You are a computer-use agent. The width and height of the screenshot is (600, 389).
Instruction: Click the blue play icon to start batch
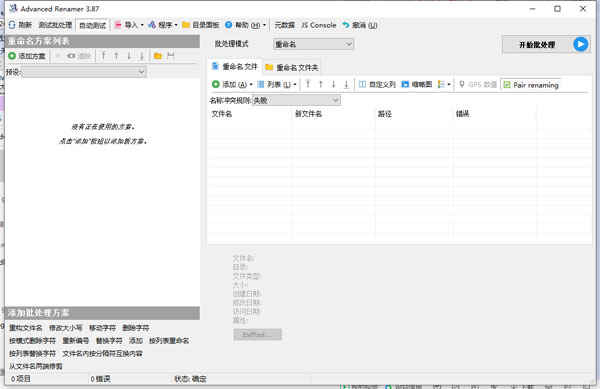tap(580, 44)
